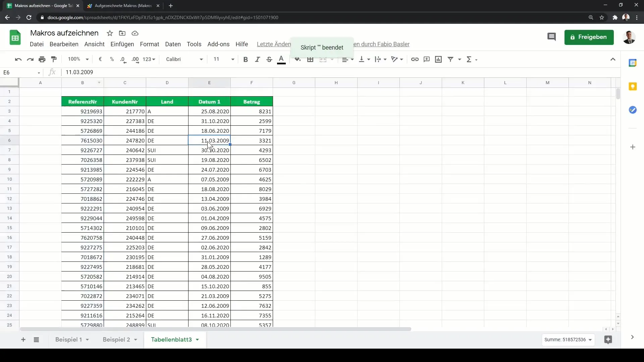644x362 pixels.
Task: Open comment history icon
Action: 551,37
